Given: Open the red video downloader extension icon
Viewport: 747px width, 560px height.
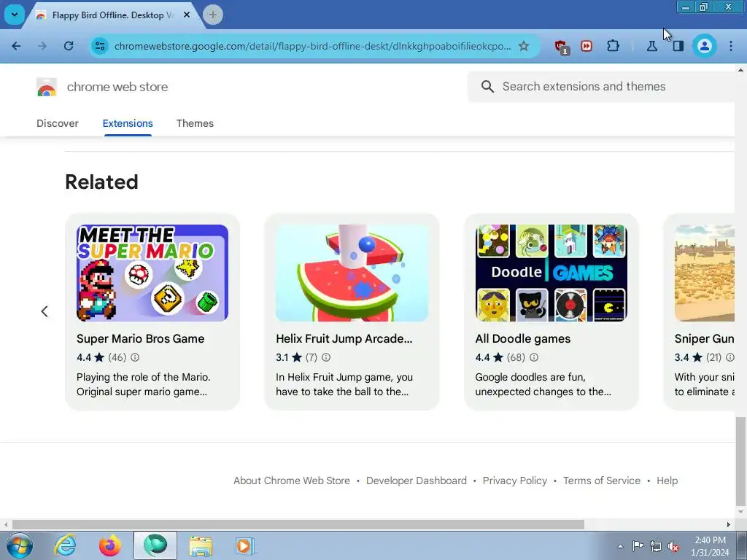Looking at the screenshot, I should pos(587,46).
